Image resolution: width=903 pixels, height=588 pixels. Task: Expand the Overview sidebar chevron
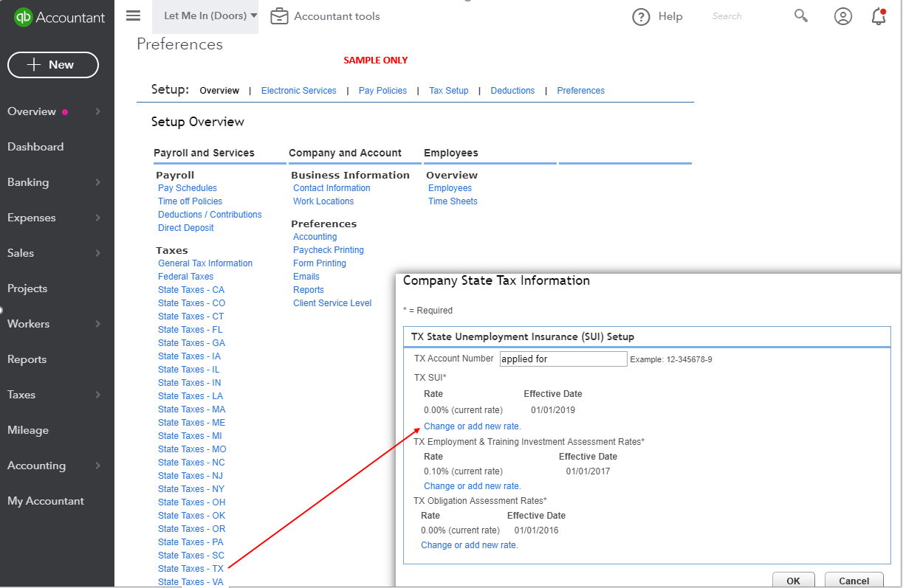[x=98, y=111]
